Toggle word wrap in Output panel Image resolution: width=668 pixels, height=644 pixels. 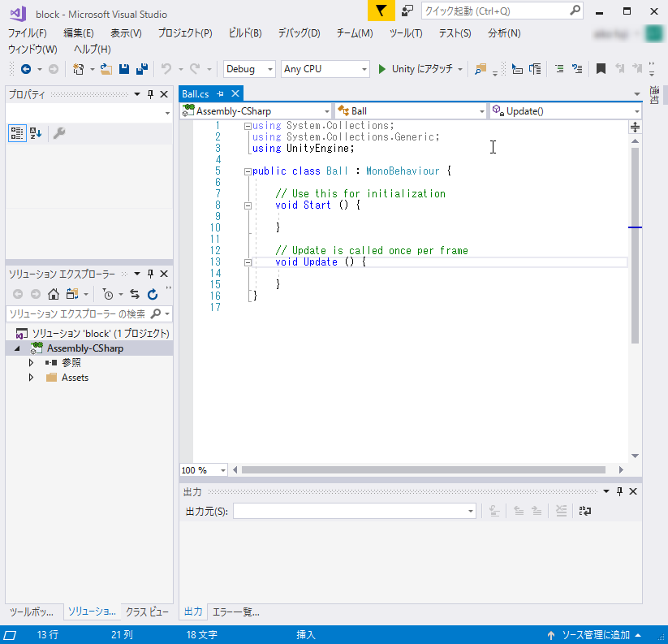(585, 511)
